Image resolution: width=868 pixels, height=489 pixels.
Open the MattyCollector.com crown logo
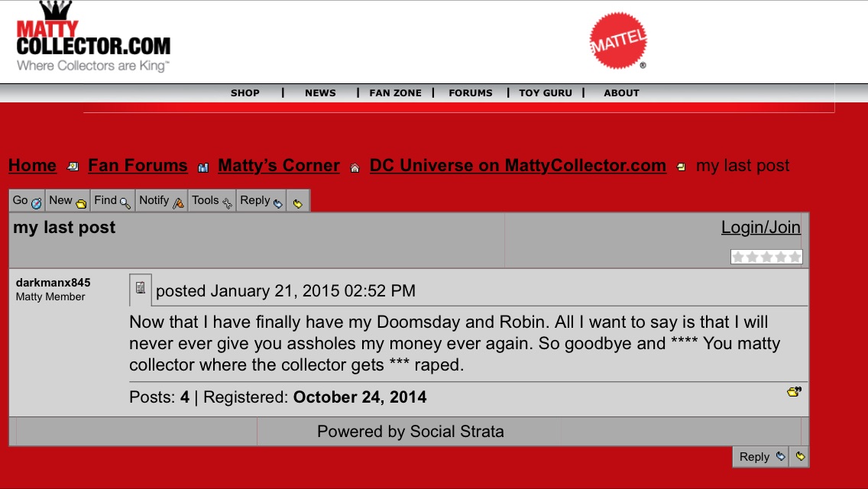[x=93, y=37]
